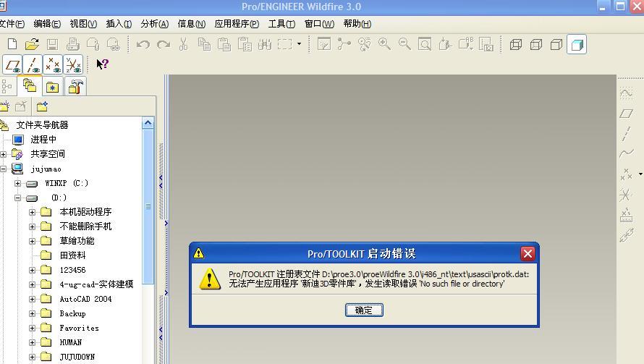
Task: Open the 文件(F) menu
Action: [x=12, y=24]
